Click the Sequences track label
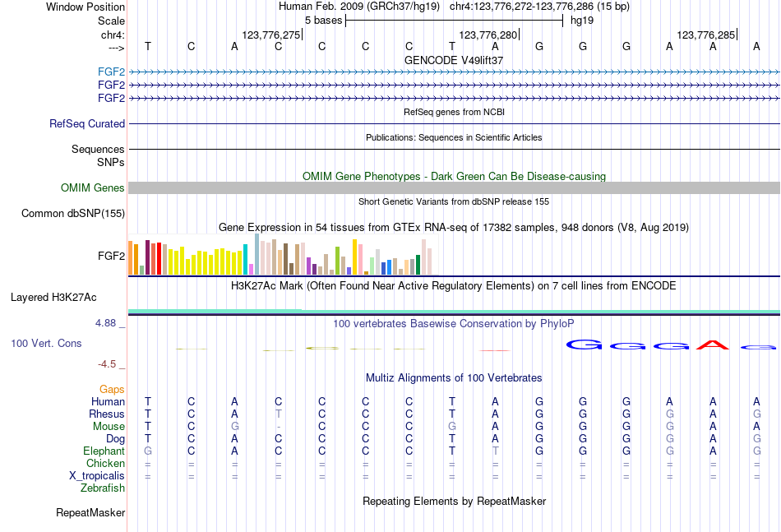781x532 pixels. (x=98, y=149)
